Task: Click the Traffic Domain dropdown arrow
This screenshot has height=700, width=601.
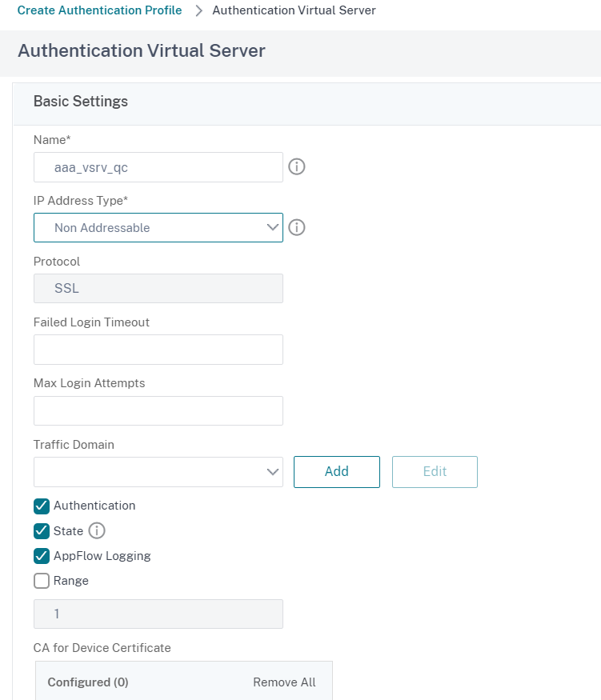Action: pos(272,472)
